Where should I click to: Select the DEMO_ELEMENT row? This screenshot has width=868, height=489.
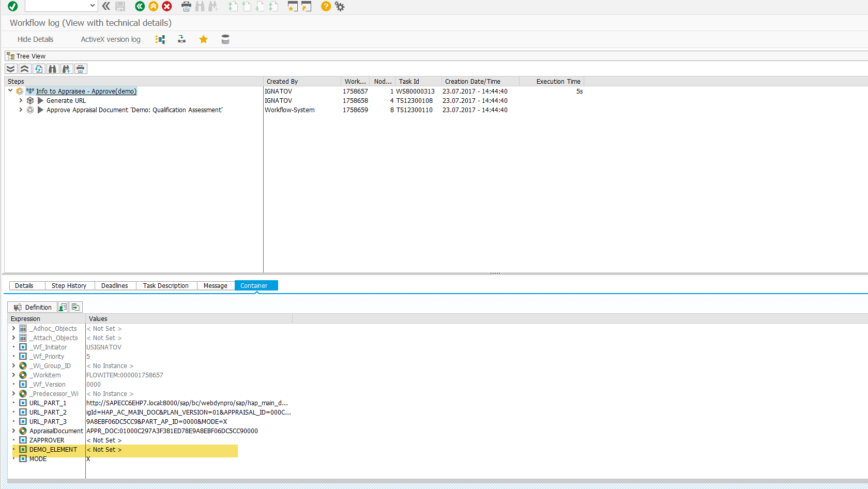pos(125,450)
